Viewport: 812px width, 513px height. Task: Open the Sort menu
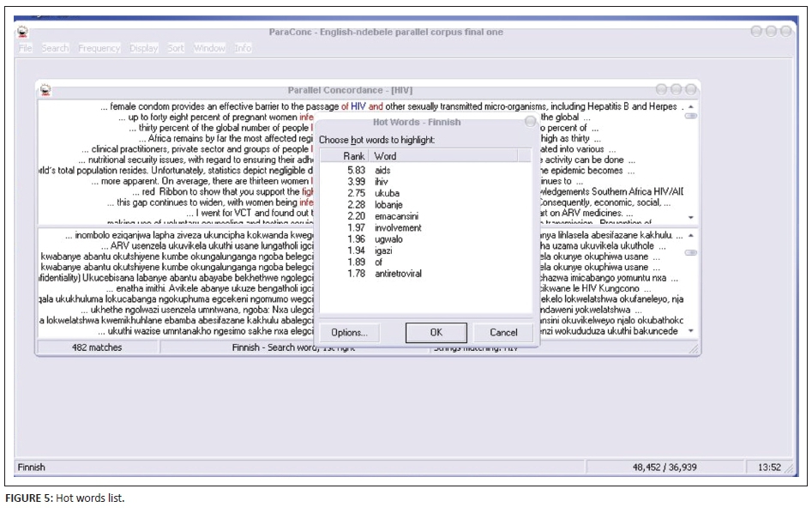pyautogui.click(x=176, y=48)
